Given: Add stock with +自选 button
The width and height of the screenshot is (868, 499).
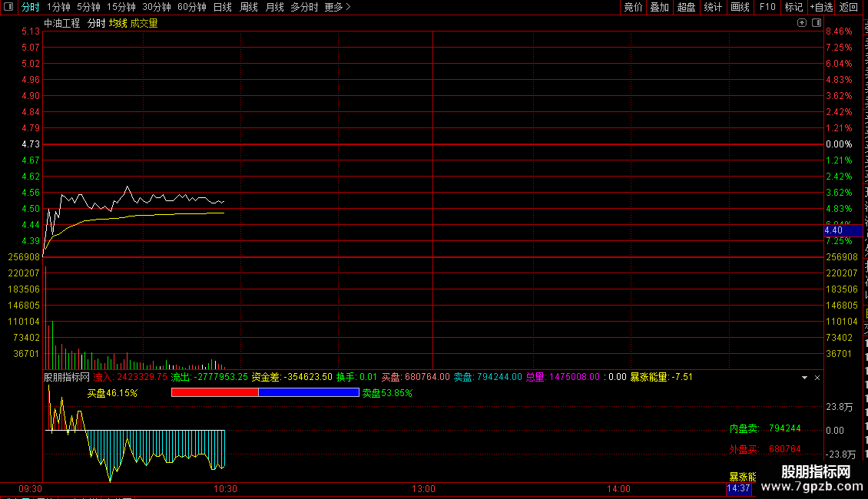Looking at the screenshot, I should click(821, 7).
